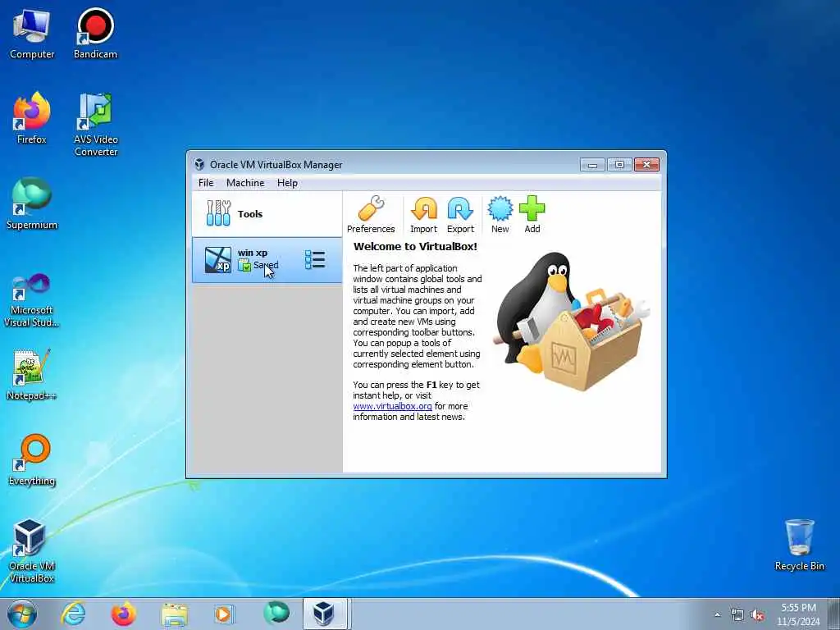Image resolution: width=840 pixels, height=630 pixels.
Task: Click the Computer desktop icon
Action: pyautogui.click(x=32, y=34)
